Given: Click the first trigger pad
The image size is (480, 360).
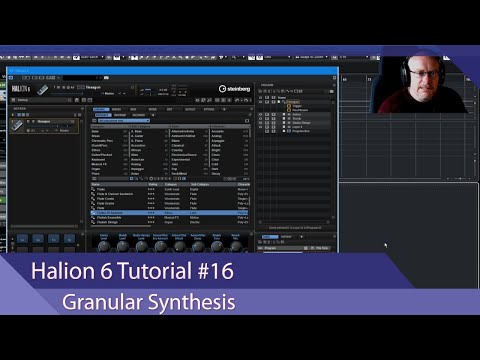Looking at the screenshot, I should [23, 239].
